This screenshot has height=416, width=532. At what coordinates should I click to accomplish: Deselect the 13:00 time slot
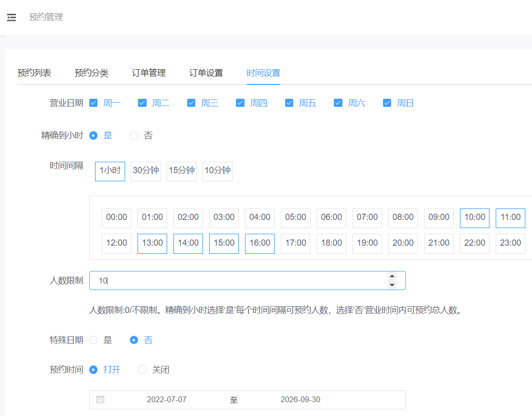click(152, 244)
